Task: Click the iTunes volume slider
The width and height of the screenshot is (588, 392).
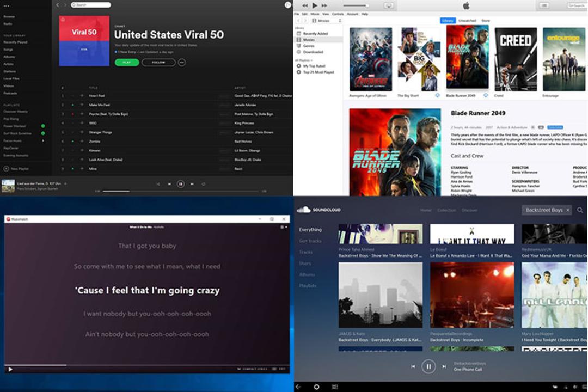Action: (356, 5)
